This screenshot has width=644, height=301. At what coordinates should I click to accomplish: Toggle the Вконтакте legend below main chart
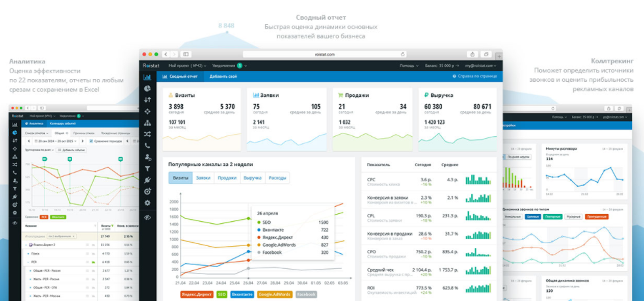click(242, 294)
